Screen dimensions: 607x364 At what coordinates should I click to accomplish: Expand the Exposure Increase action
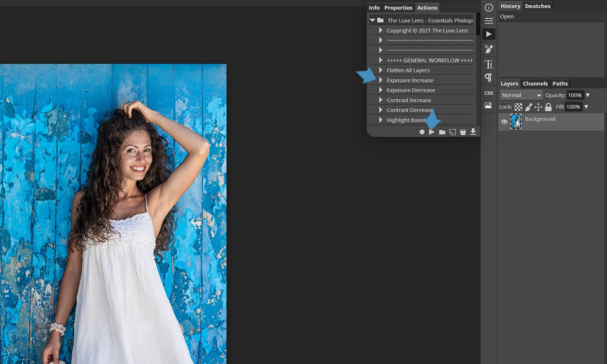pyautogui.click(x=381, y=80)
